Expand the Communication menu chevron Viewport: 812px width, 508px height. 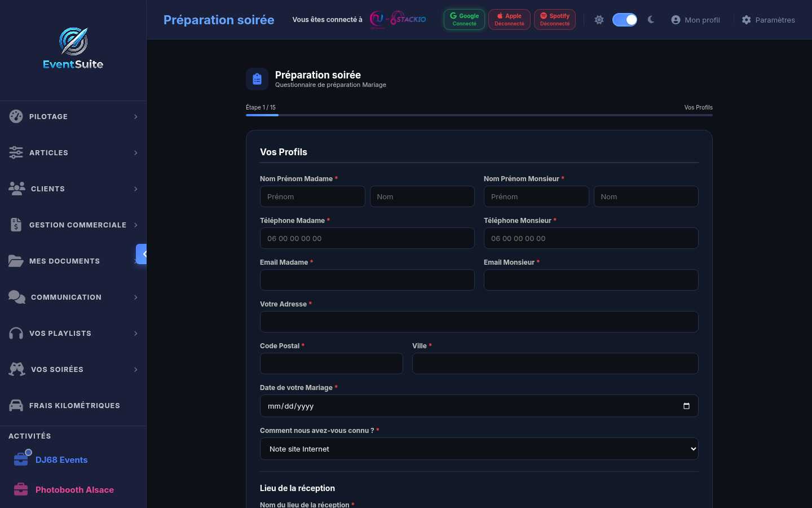[x=135, y=297]
